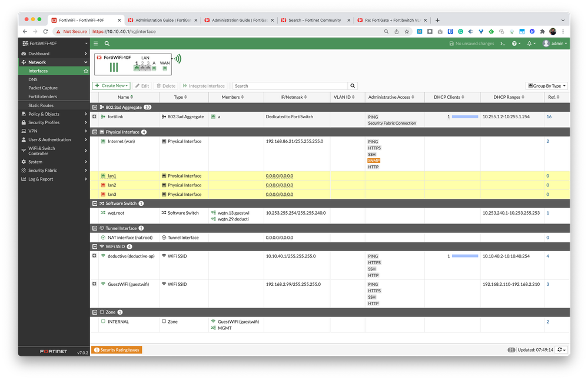Click the Security Rating Issues button

[x=117, y=350]
